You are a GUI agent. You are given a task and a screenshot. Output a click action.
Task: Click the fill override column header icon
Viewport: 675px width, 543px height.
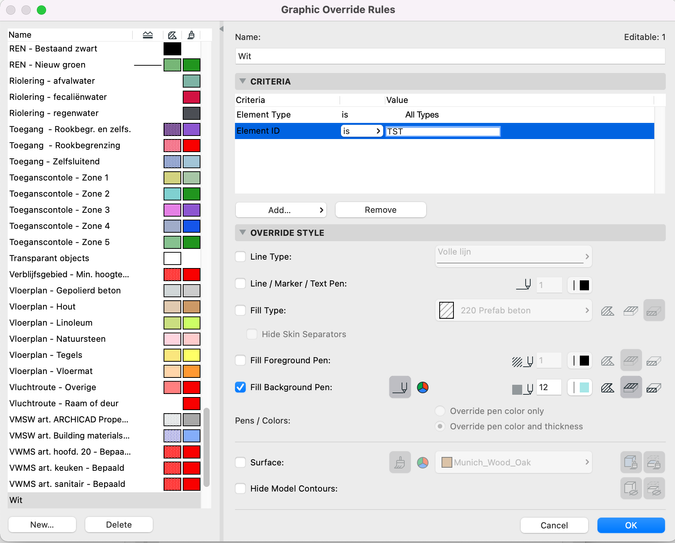click(x=172, y=35)
